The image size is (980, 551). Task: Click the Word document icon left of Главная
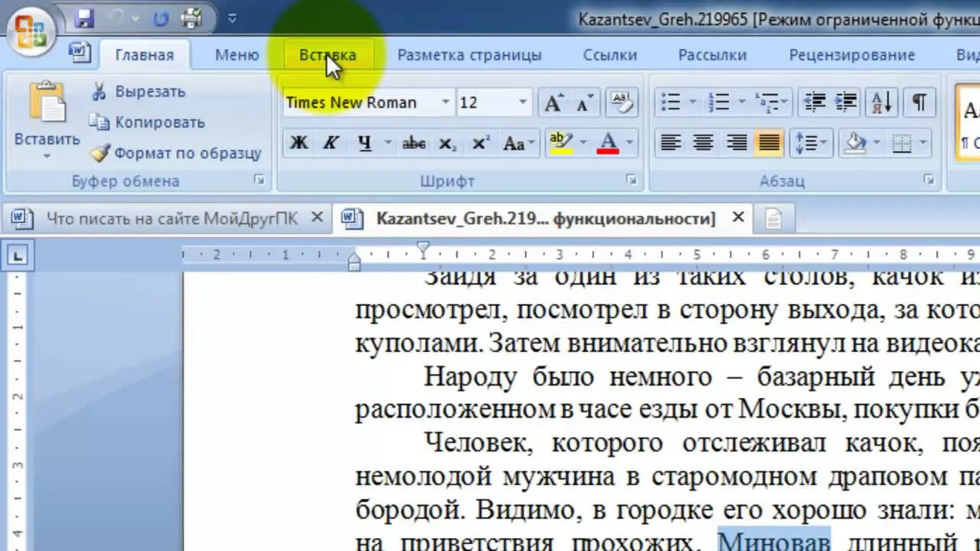pyautogui.click(x=80, y=52)
